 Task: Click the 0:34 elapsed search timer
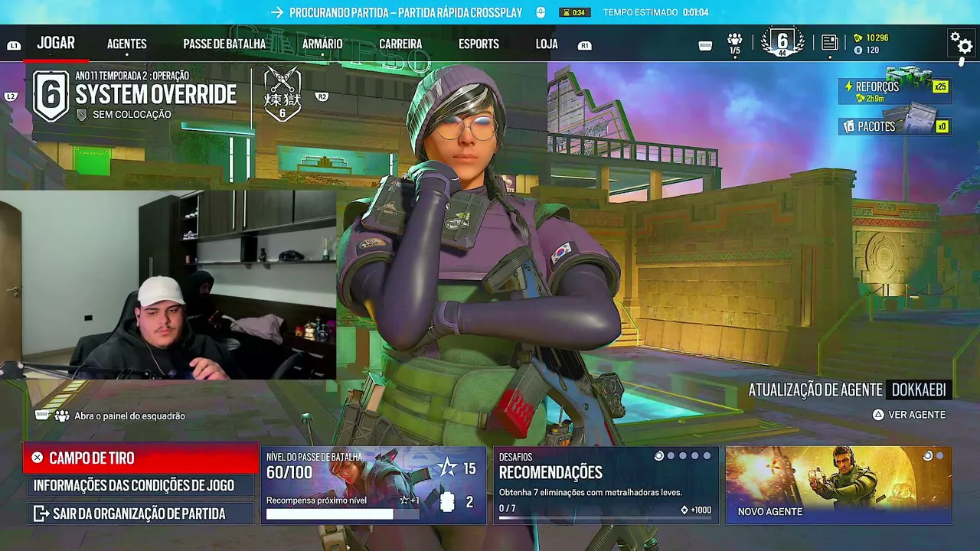(574, 12)
